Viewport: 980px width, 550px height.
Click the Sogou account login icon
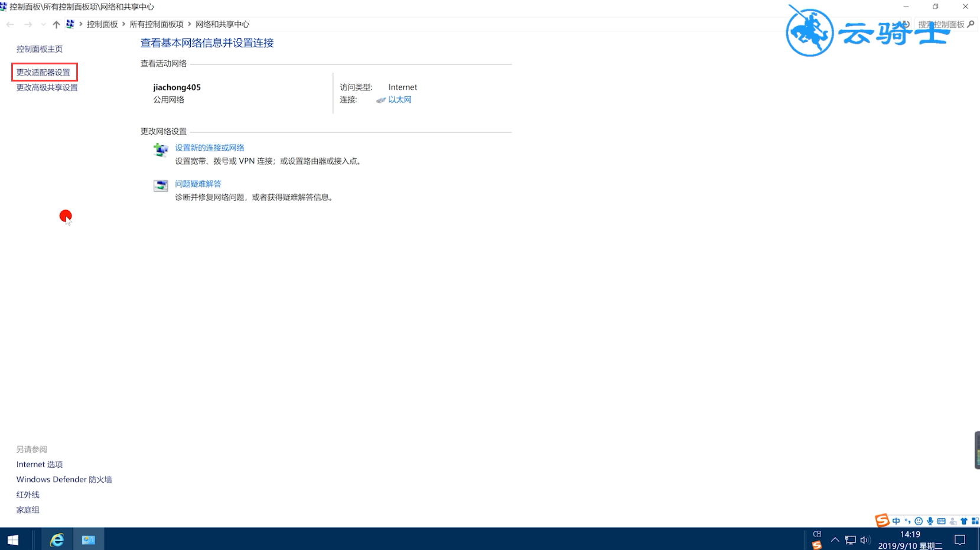(x=953, y=521)
